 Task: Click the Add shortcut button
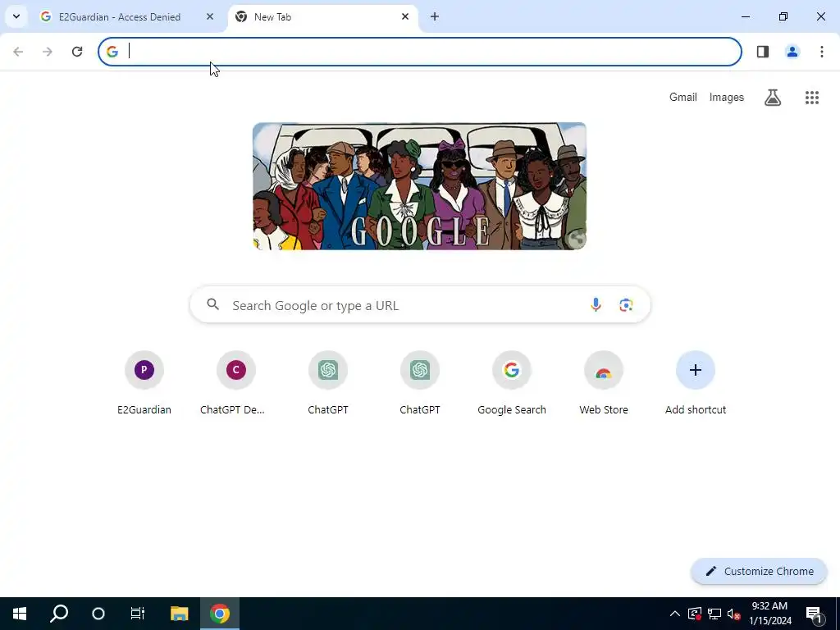click(696, 382)
